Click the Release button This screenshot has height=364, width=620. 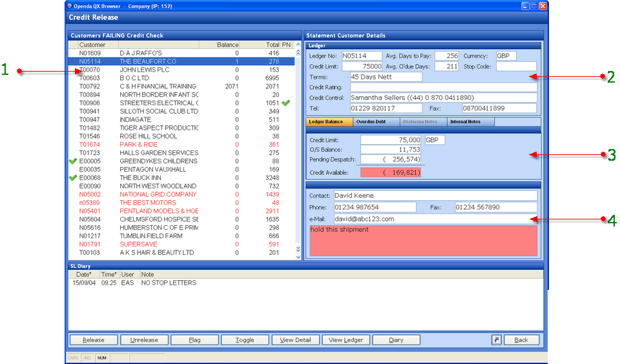coord(94,340)
